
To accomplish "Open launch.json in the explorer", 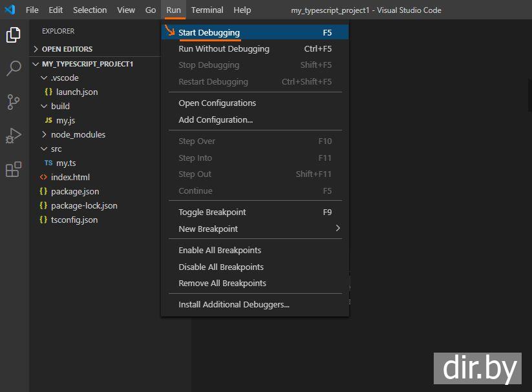I will [x=76, y=92].
